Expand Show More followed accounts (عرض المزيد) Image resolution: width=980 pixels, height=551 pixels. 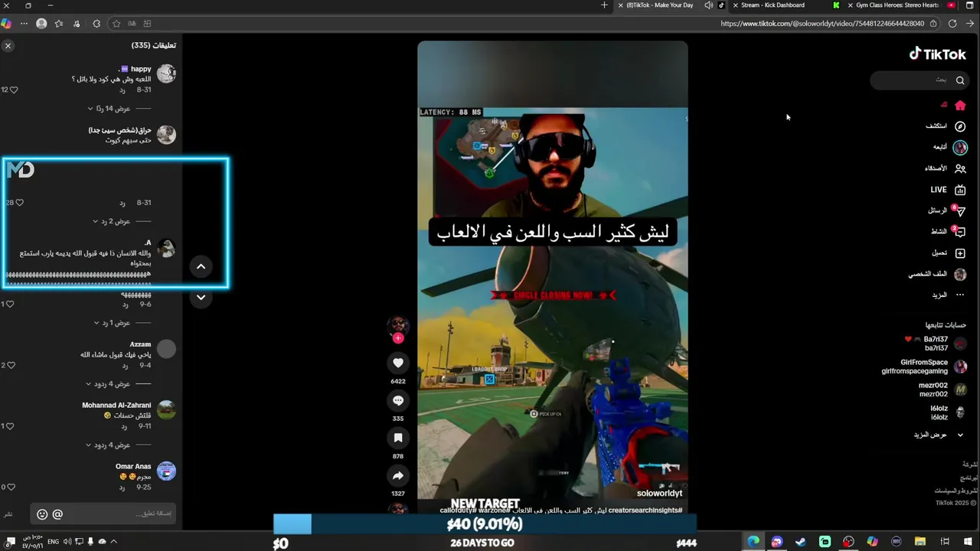coord(937,435)
